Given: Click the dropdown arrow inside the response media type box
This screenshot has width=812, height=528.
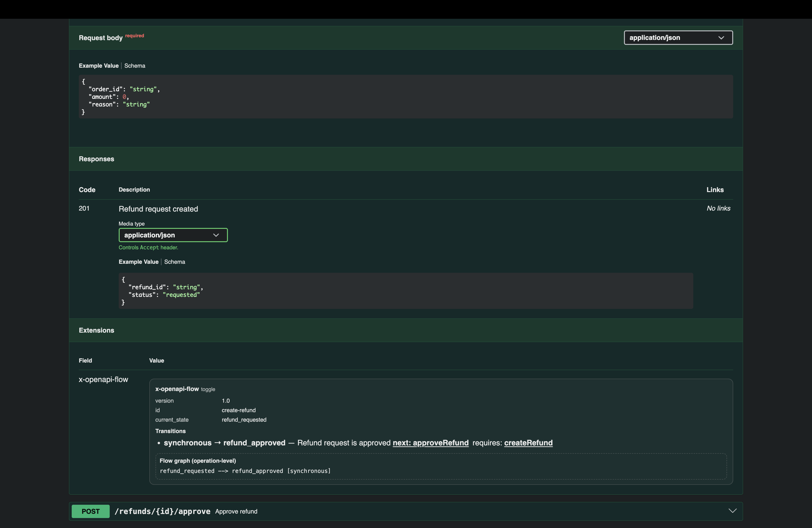Looking at the screenshot, I should (x=216, y=235).
